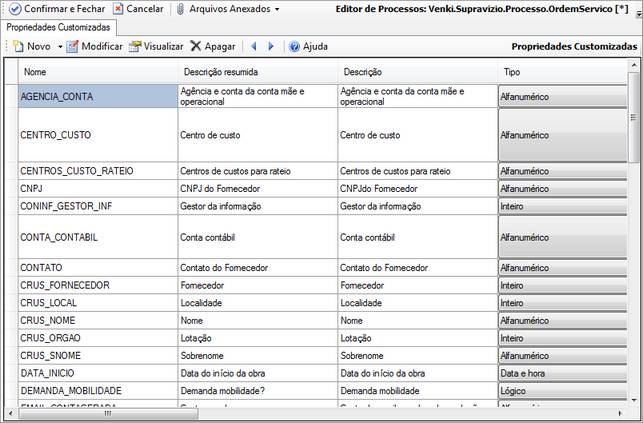Open Tipo dropdown for CONINF_GESTOR_INF row
Viewport: 643px width, 423px height.
click(x=563, y=206)
